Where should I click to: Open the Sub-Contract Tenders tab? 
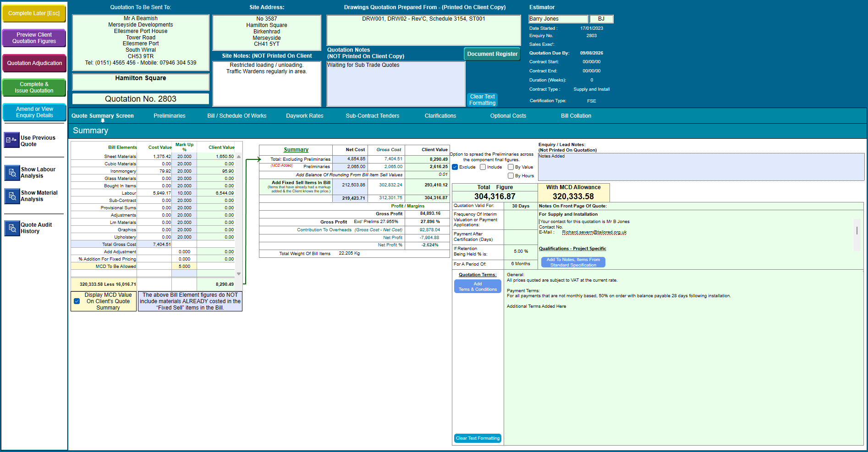373,116
